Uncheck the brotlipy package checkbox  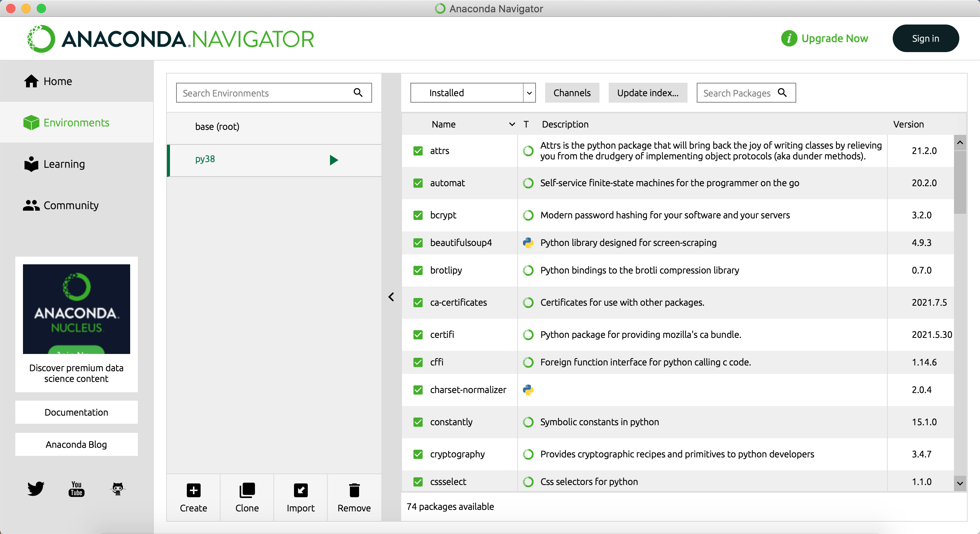click(x=418, y=270)
